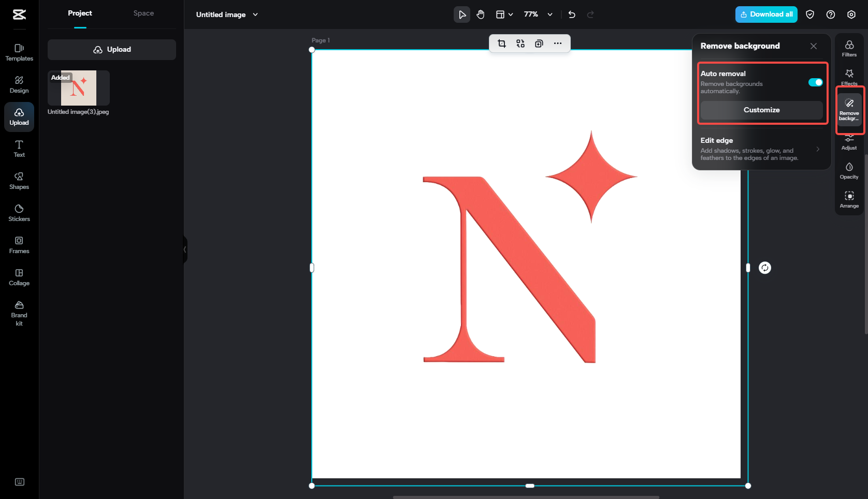The image size is (868, 499).
Task: Click the Adjust icon in the right sidebar
Action: 849,141
